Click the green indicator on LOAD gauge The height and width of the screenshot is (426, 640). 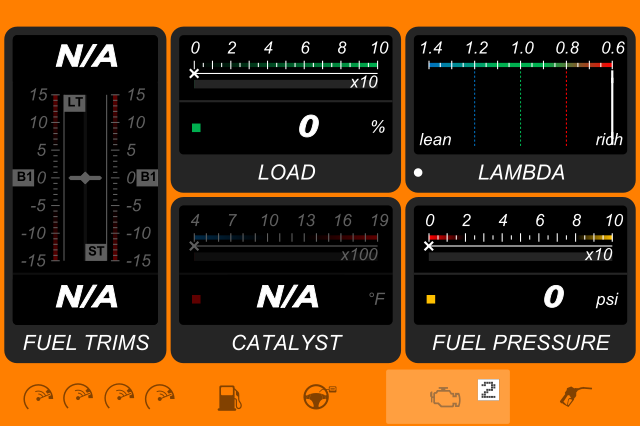[196, 128]
